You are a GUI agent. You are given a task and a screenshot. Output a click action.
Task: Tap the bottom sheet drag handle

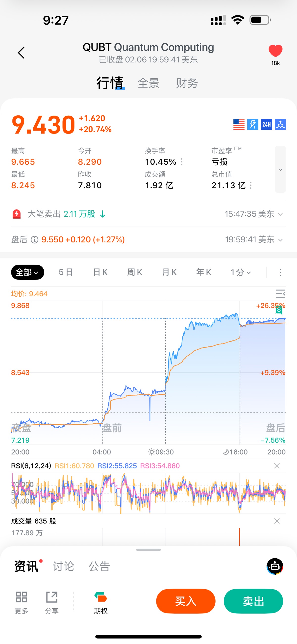148,550
